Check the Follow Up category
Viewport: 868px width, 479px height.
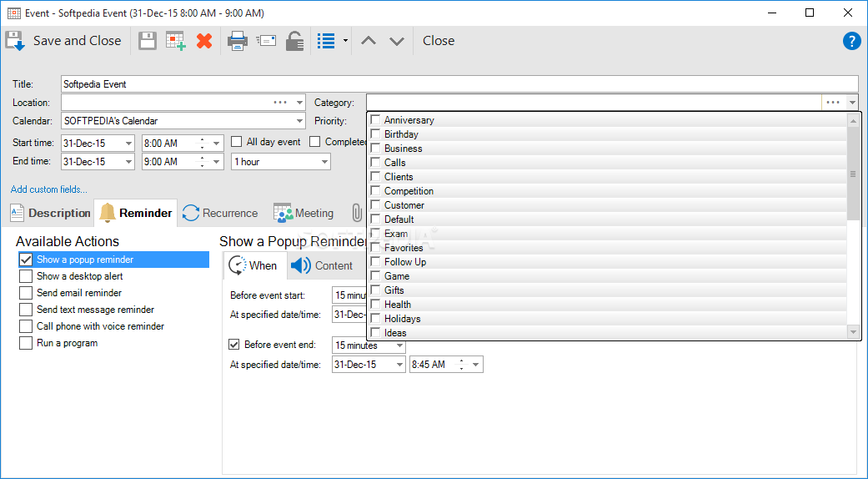[x=375, y=262]
